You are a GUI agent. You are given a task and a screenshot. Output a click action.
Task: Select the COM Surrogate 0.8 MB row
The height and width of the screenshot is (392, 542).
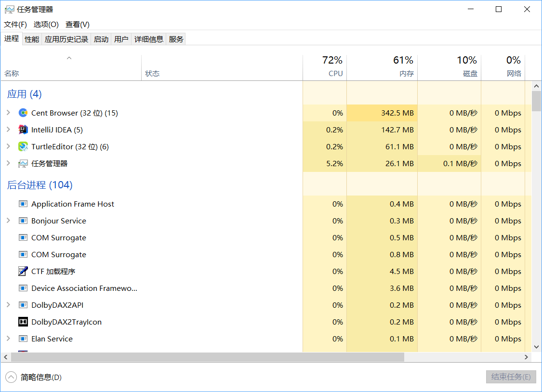[x=266, y=255]
